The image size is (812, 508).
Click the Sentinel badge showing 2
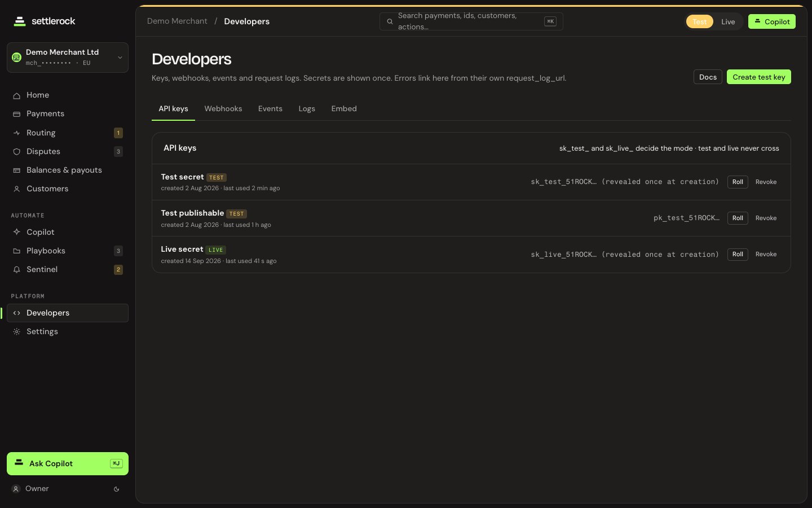(x=118, y=270)
